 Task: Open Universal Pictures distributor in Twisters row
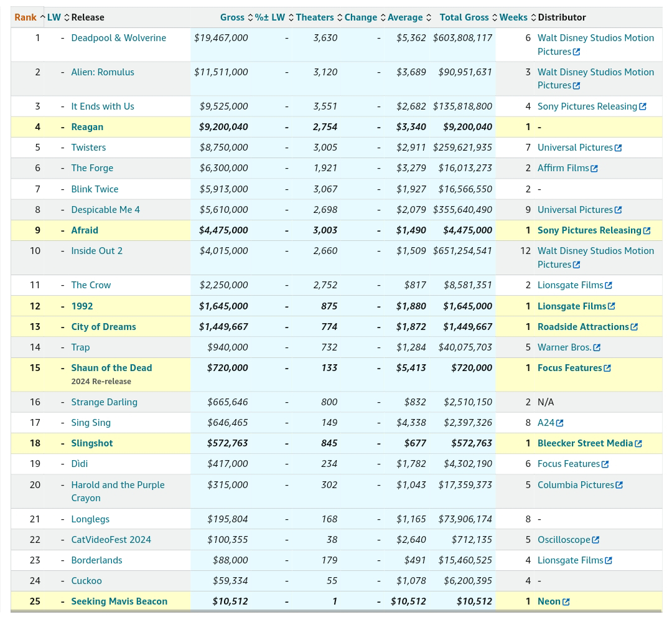click(x=575, y=148)
